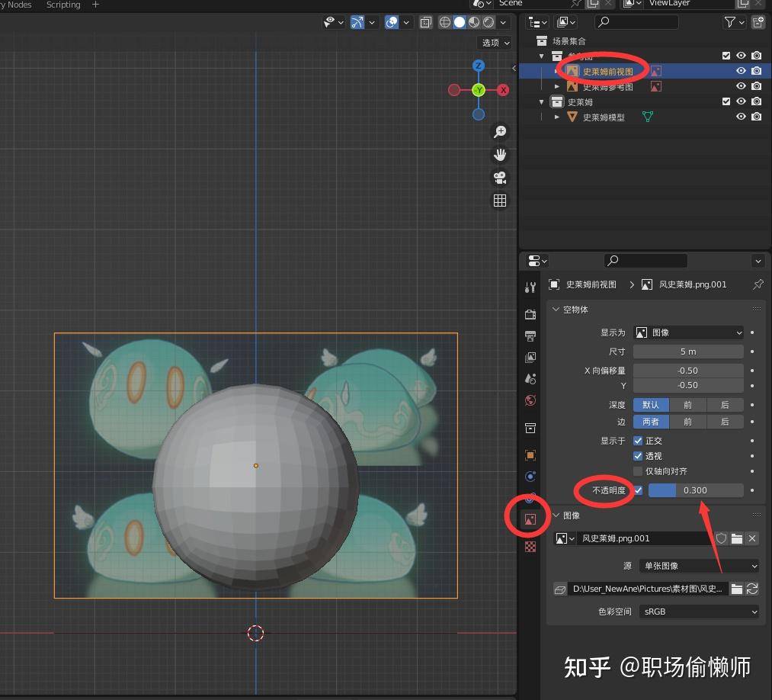Set 深度 to 后

(725, 405)
